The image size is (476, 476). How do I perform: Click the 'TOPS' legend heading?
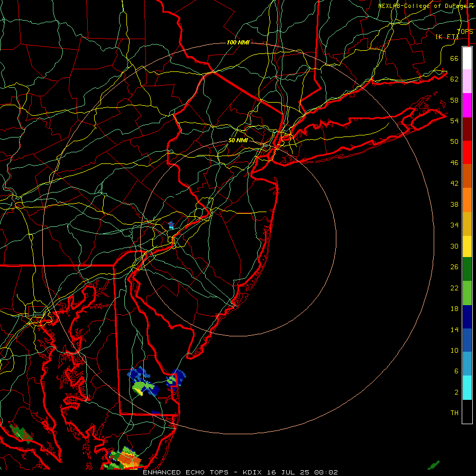pyautogui.click(x=465, y=32)
